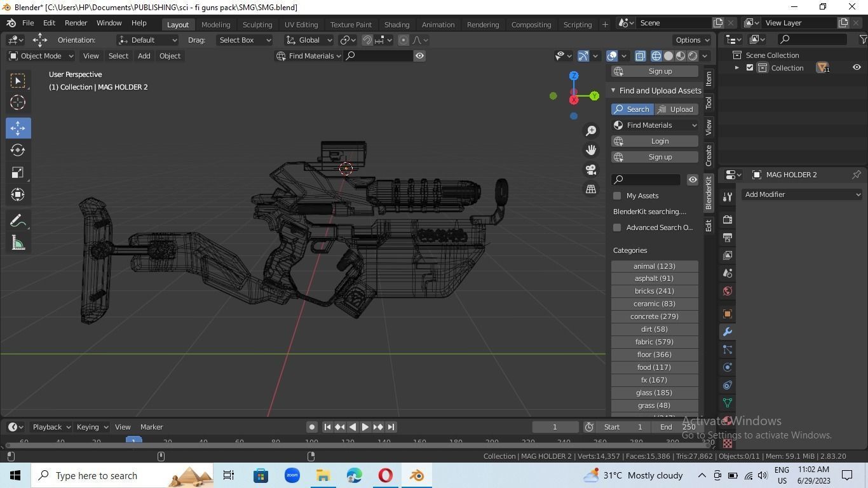Toggle viewport overlays button
868x488 pixels.
pos(612,56)
